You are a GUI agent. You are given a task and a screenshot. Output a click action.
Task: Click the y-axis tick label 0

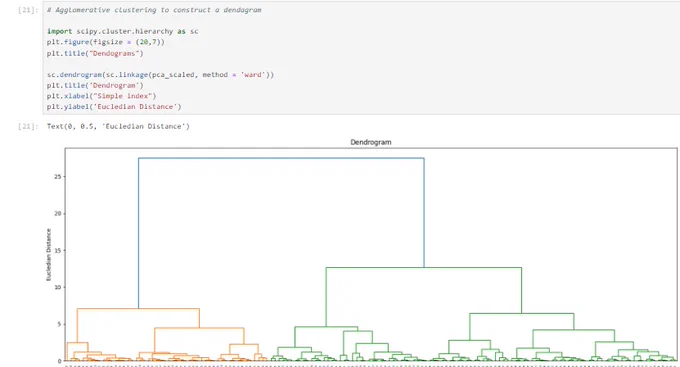point(59,361)
